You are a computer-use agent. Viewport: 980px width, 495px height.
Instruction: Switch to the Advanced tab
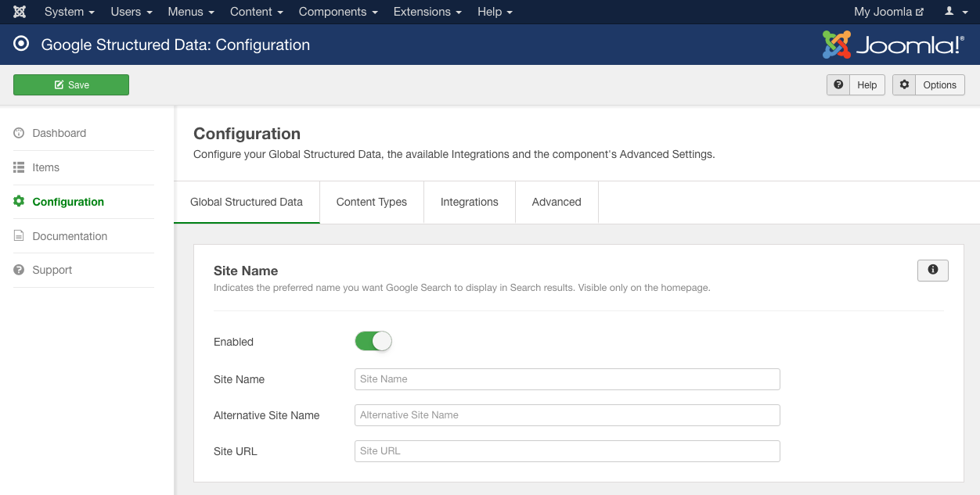click(x=557, y=202)
